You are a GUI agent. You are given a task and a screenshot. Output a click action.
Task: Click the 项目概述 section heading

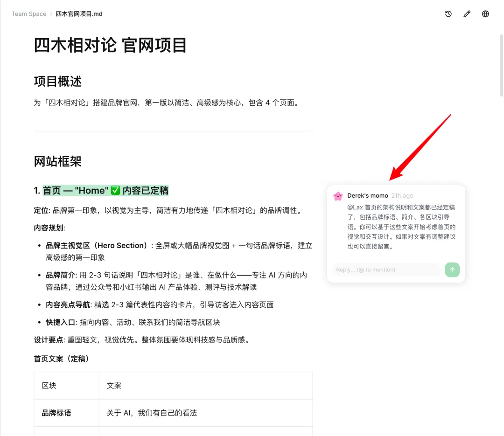pos(57,82)
